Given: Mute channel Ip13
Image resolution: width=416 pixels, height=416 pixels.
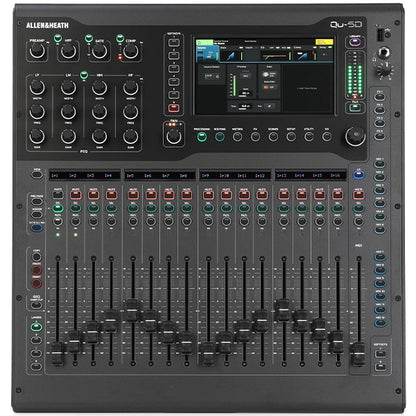Looking at the screenshot, I should 284,195.
